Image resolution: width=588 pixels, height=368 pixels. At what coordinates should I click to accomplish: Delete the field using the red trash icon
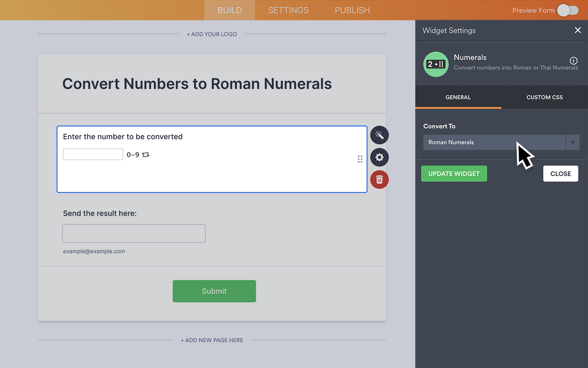pyautogui.click(x=379, y=179)
